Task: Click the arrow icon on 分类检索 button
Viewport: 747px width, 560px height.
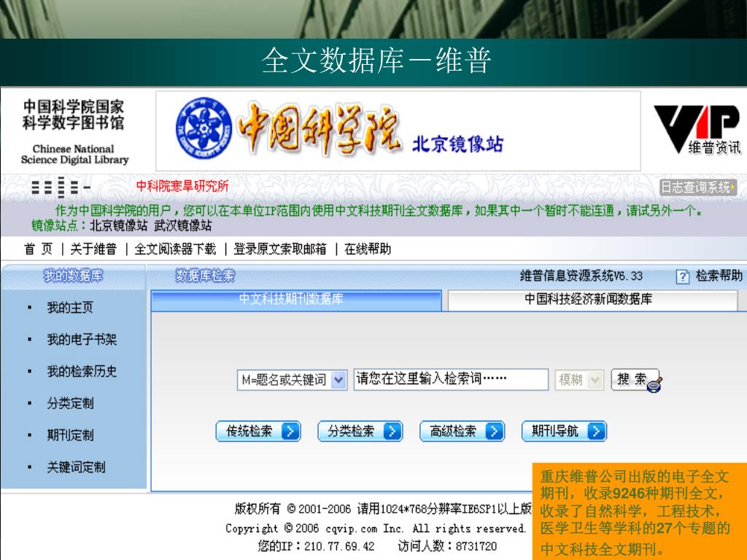Action: coord(392,432)
